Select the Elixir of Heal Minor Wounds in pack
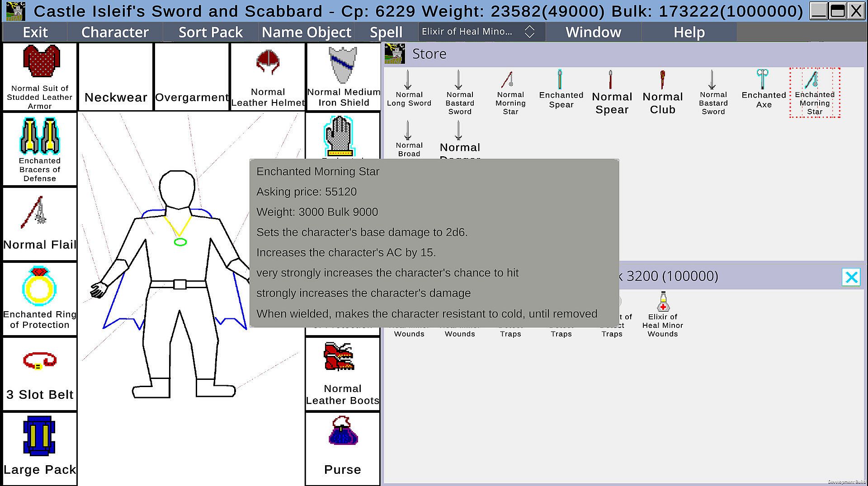The width and height of the screenshot is (868, 486). (662, 314)
